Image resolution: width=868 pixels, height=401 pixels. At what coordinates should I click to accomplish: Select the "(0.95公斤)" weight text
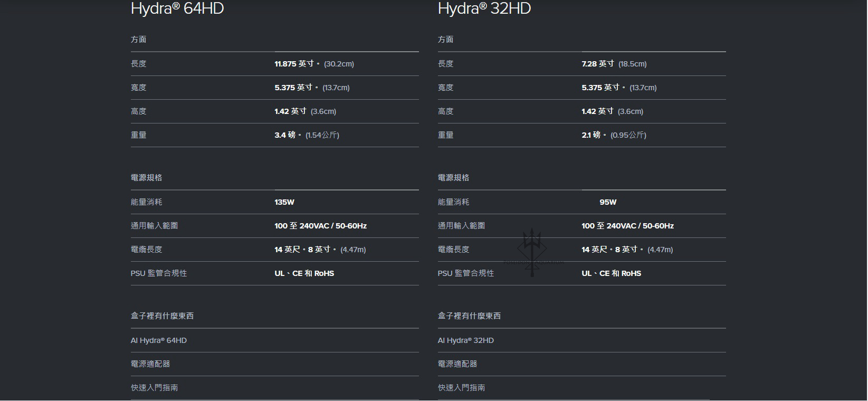628,135
